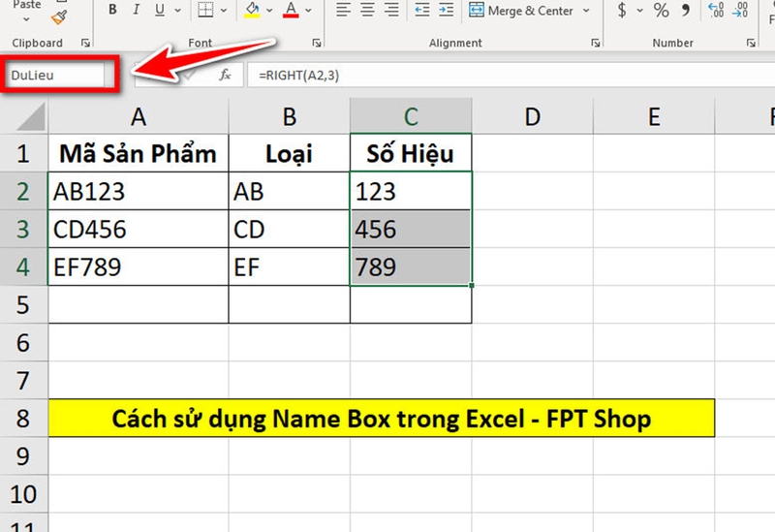This screenshot has height=532, width=775.
Task: Click Merge & Center button
Action: [x=521, y=10]
